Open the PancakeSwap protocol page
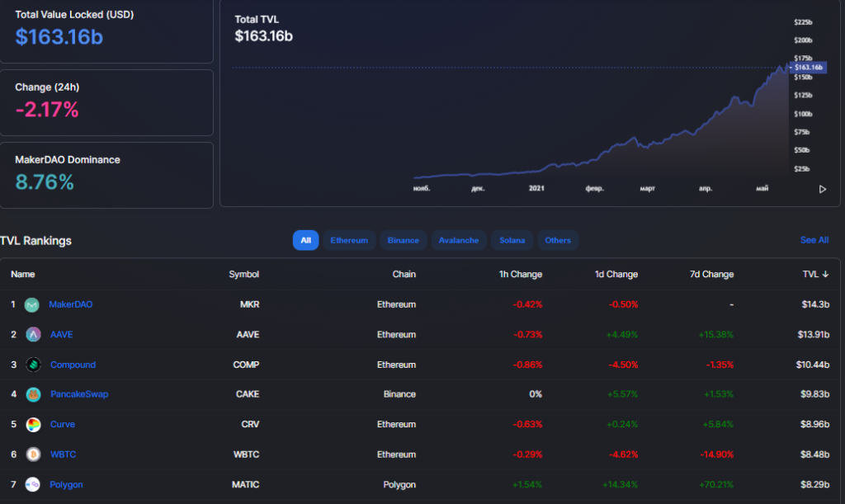This screenshot has height=504, width=845. click(79, 394)
